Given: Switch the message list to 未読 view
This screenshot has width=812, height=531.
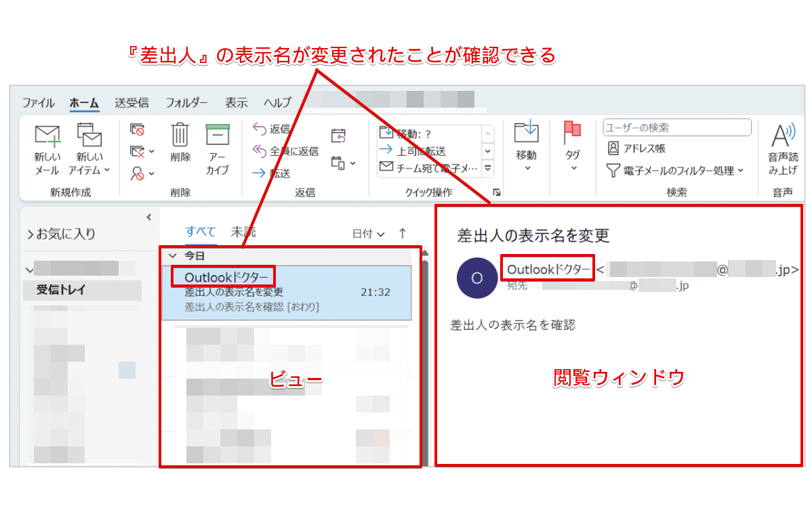Looking at the screenshot, I should (242, 231).
